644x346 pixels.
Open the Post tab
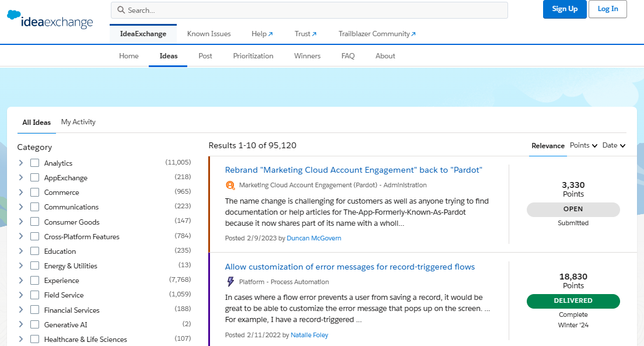[x=205, y=56]
